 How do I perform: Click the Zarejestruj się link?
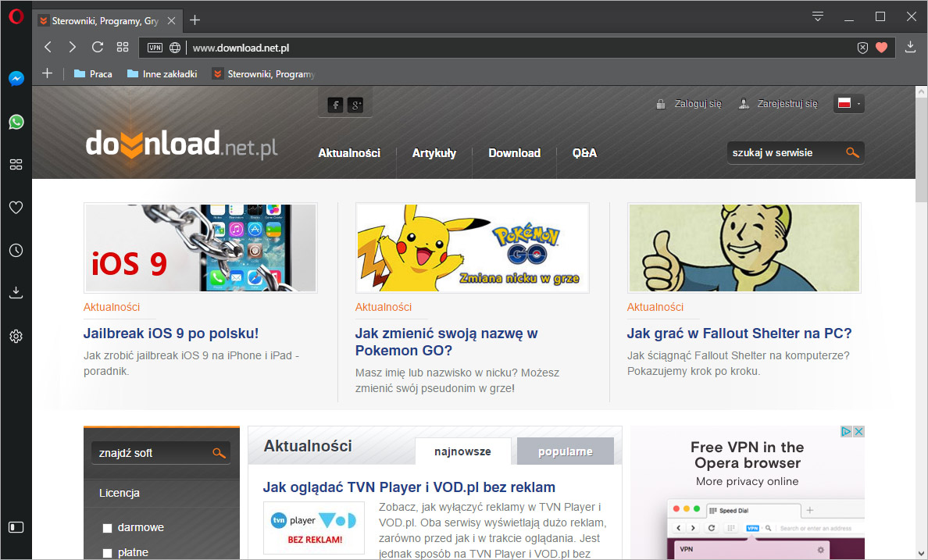coord(787,104)
